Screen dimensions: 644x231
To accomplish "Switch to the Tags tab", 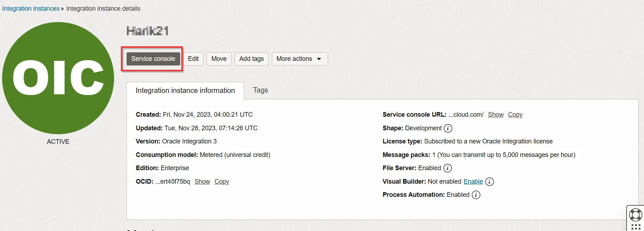I will pyautogui.click(x=261, y=90).
